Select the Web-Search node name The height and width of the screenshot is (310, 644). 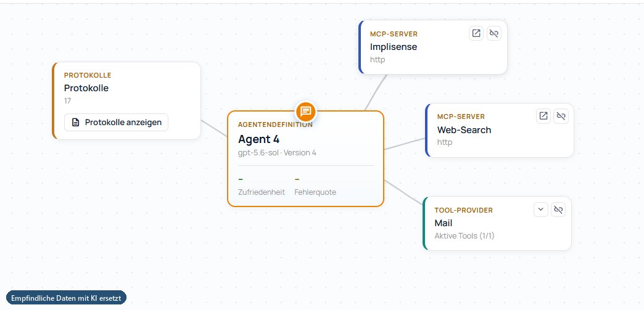point(464,130)
